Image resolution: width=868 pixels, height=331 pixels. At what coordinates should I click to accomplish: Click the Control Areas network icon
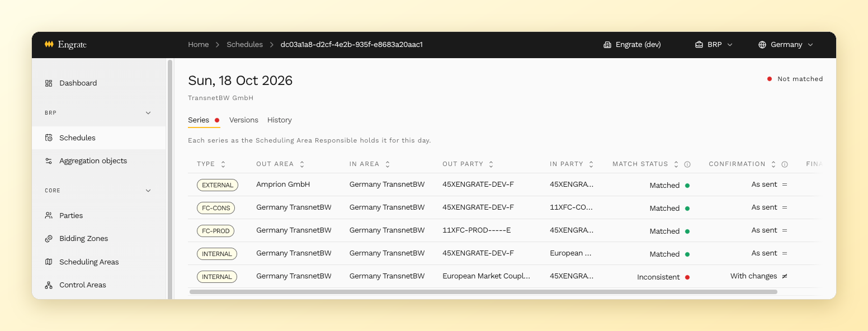coord(49,285)
